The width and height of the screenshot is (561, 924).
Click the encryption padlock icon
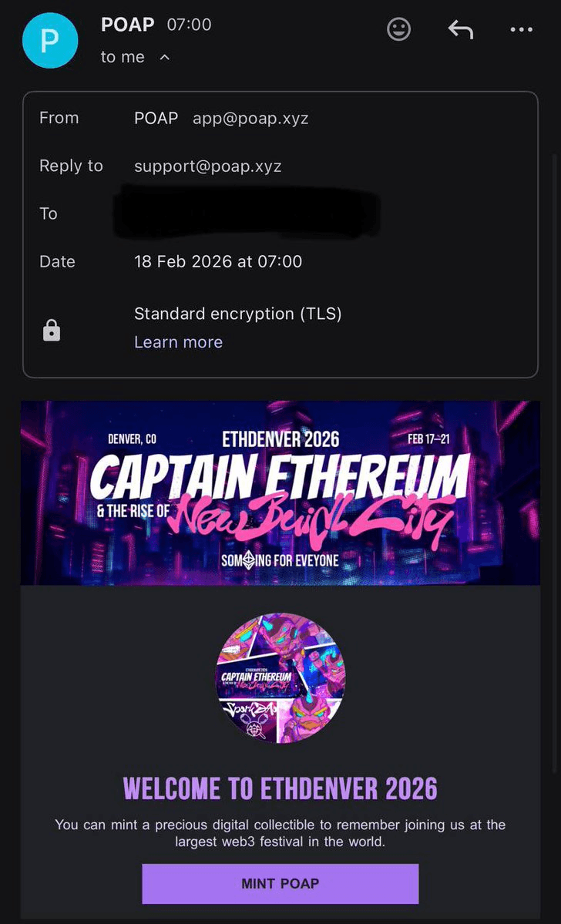[52, 331]
